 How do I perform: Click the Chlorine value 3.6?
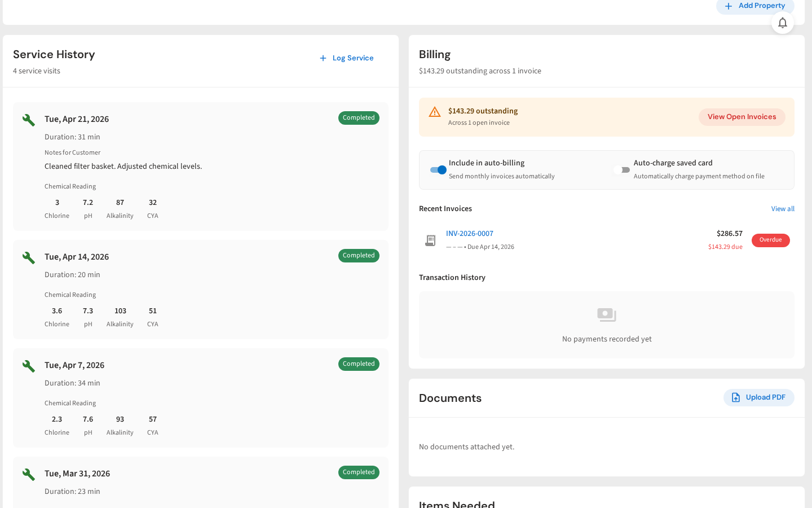pos(57,311)
